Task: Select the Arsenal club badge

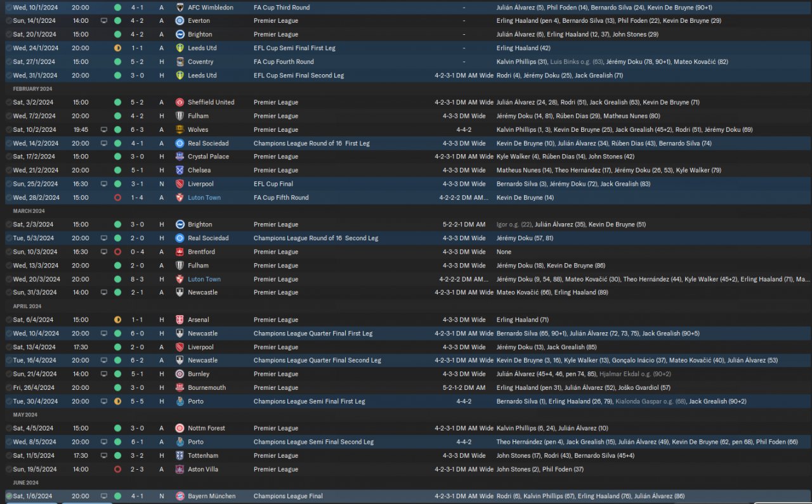Action: pos(180,320)
